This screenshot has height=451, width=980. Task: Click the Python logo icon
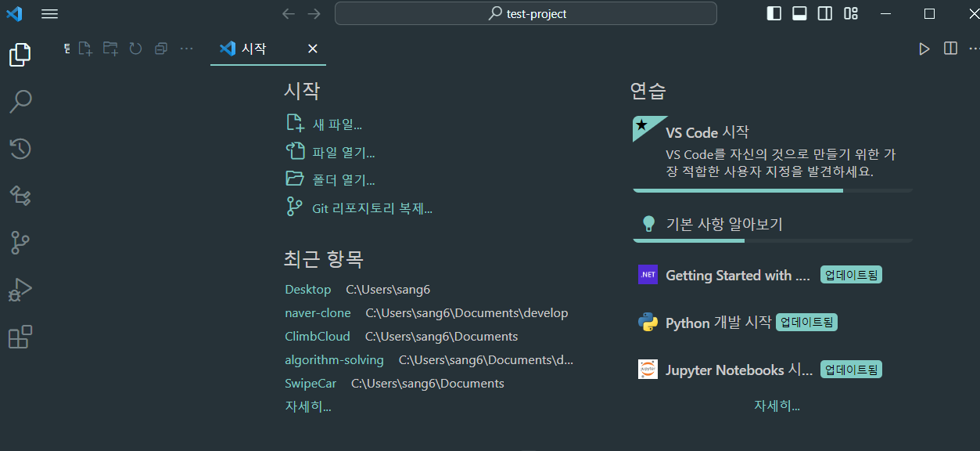coord(648,322)
